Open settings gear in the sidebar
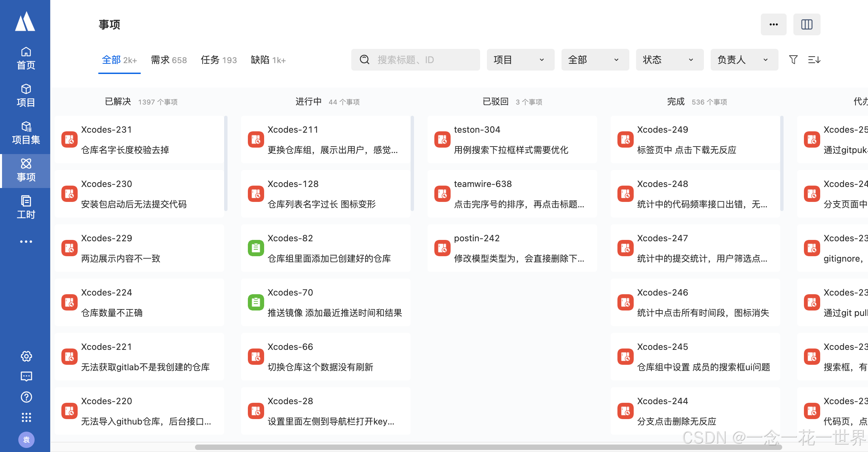This screenshot has height=452, width=868. pos(26,356)
